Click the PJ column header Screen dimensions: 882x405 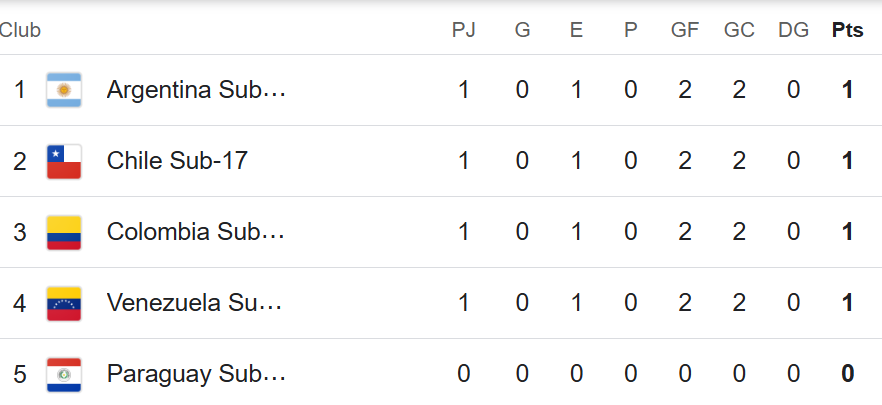tap(464, 30)
